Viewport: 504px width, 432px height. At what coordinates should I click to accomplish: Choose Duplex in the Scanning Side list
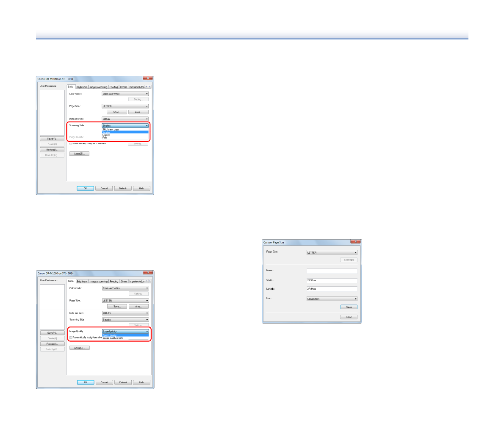tap(106, 135)
